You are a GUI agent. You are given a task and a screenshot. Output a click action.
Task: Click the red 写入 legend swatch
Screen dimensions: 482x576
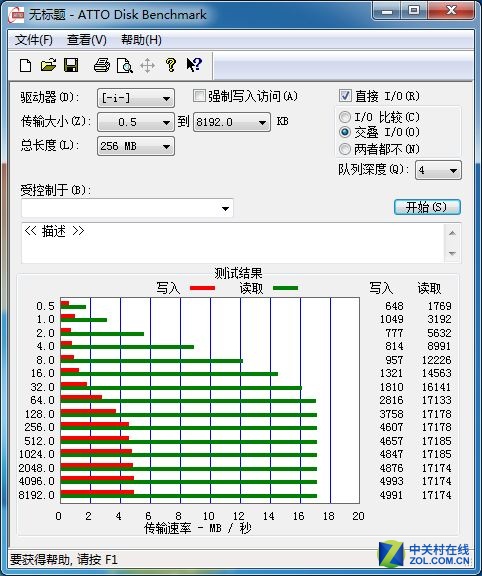tap(202, 288)
